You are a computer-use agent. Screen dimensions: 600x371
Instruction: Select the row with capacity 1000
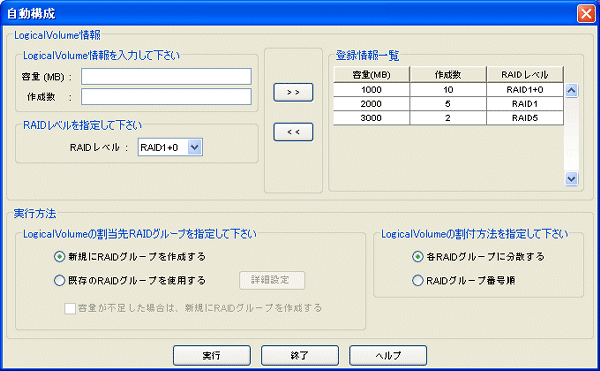(x=448, y=90)
